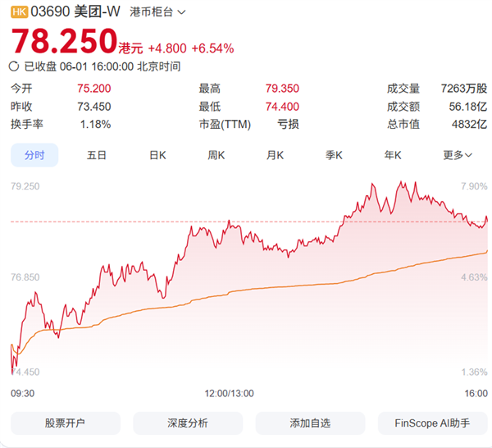Open the 港币柜台 currency dropdown
492x448 pixels.
tap(157, 12)
